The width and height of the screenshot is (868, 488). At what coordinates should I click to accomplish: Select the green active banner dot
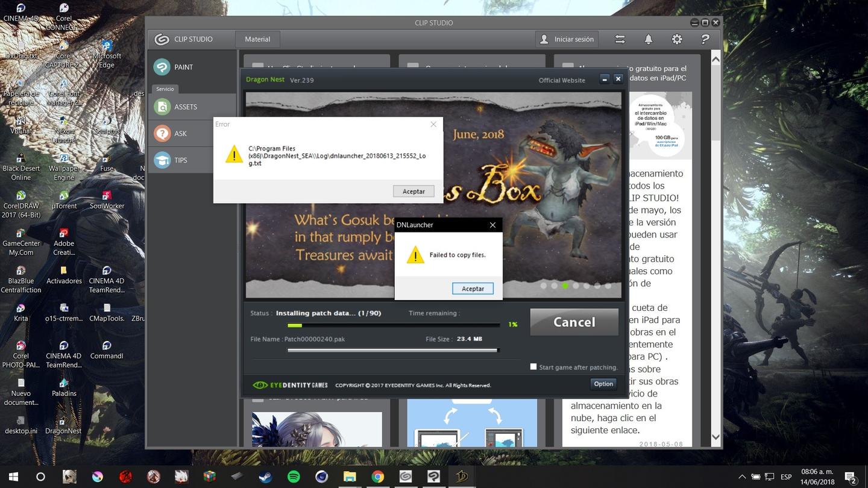565,286
